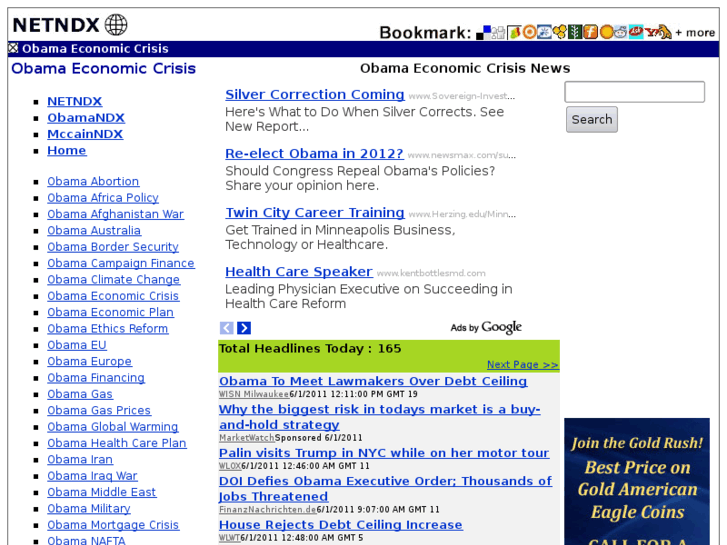Open the Obama Gas Prices topic
727x545 pixels.
(99, 410)
